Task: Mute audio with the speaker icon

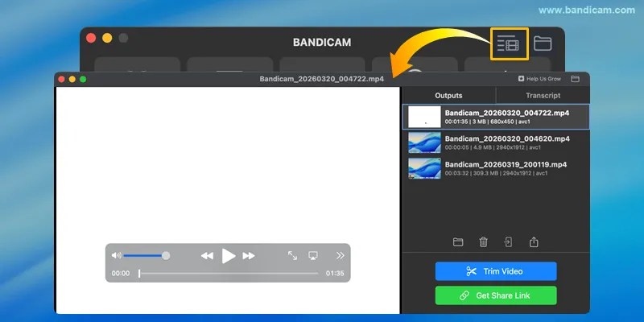Action: click(x=116, y=255)
